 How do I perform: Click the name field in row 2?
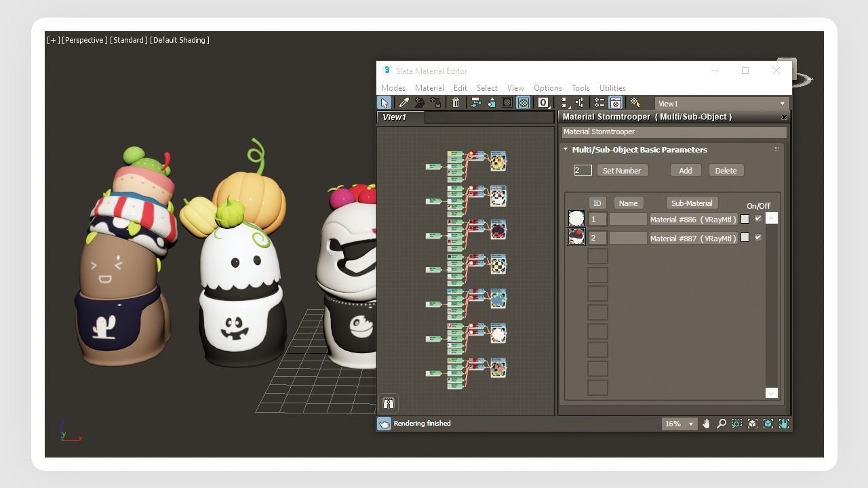tap(628, 238)
